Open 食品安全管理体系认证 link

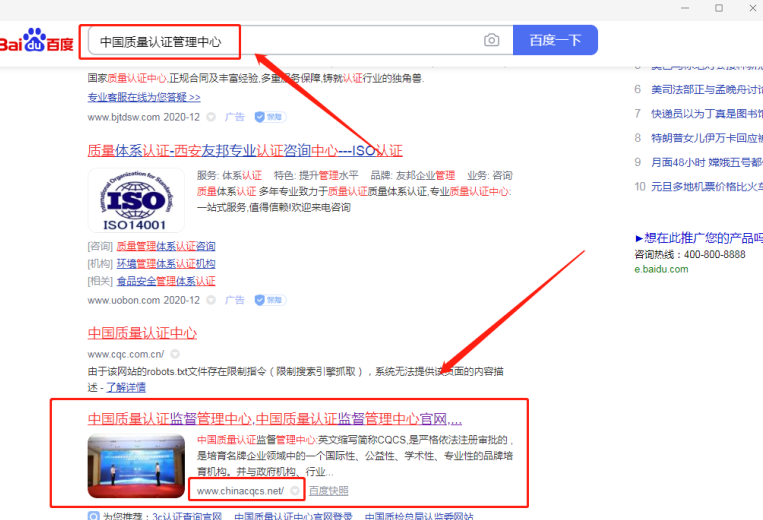pyautogui.click(x=166, y=281)
